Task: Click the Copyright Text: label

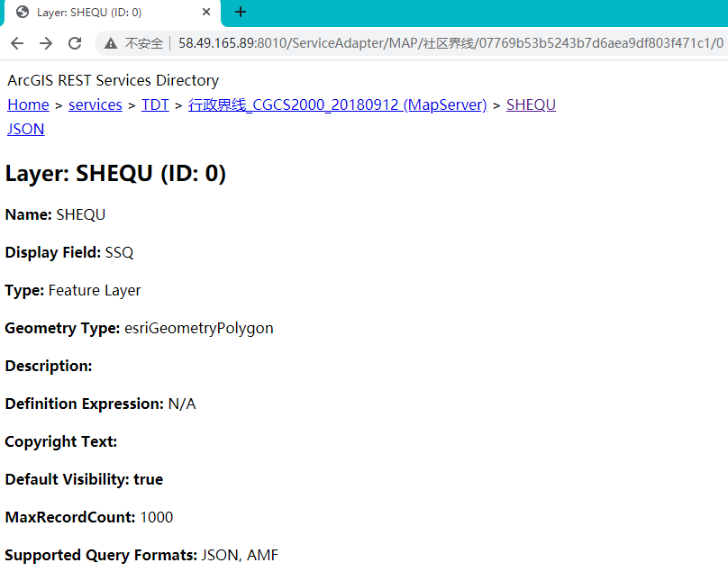Action: tap(61, 441)
